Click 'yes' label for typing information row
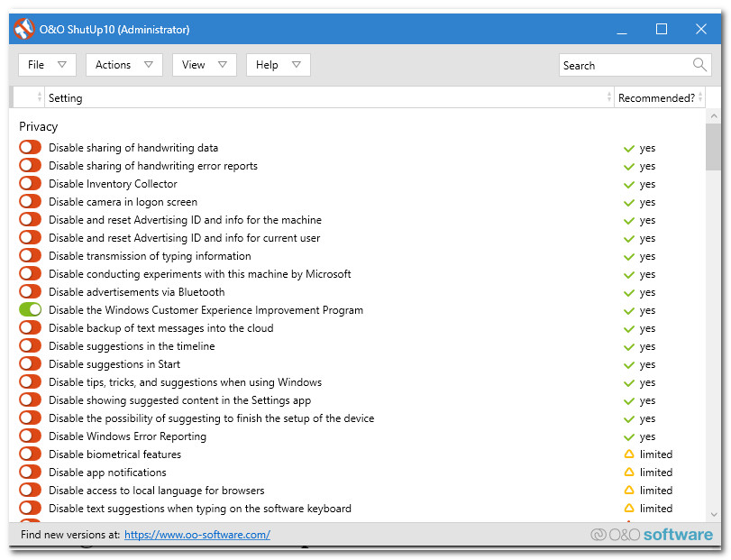Viewport: 731px width, 560px height. click(647, 256)
